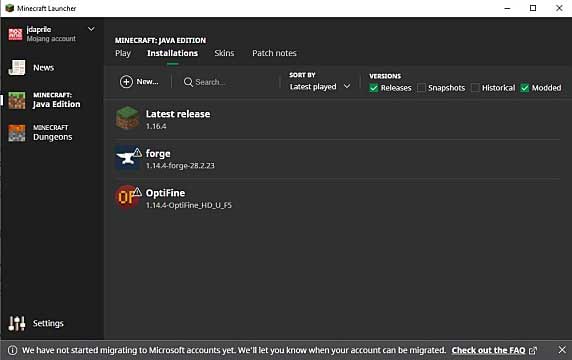Image resolution: width=572 pixels, height=360 pixels.
Task: Open Minecraft Dungeons game icon
Action: [17, 133]
